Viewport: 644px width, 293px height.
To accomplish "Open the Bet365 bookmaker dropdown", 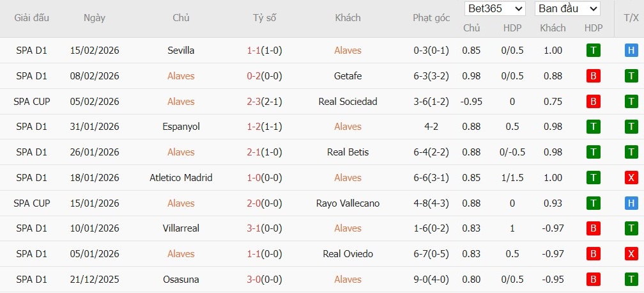I will tap(495, 9).
